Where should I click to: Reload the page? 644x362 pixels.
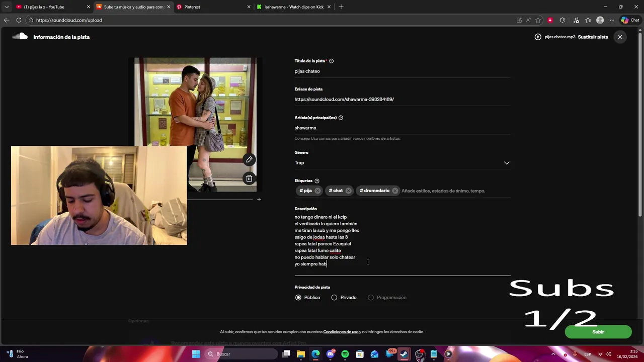pyautogui.click(x=19, y=20)
